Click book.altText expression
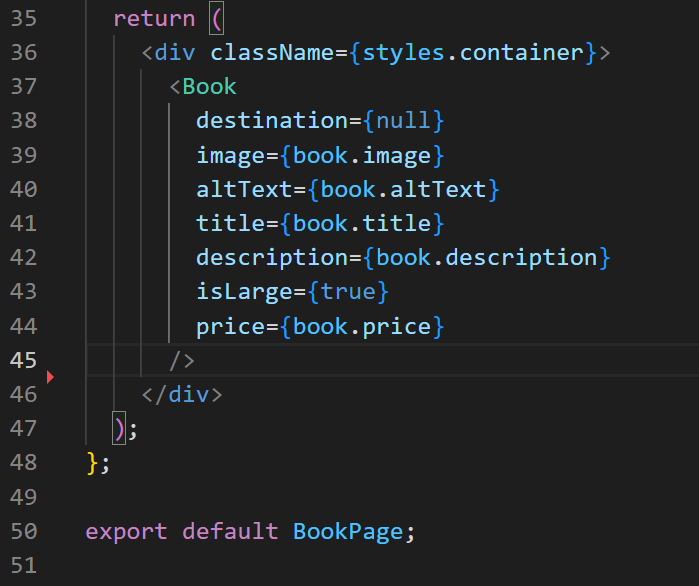699x586 pixels. tap(403, 189)
